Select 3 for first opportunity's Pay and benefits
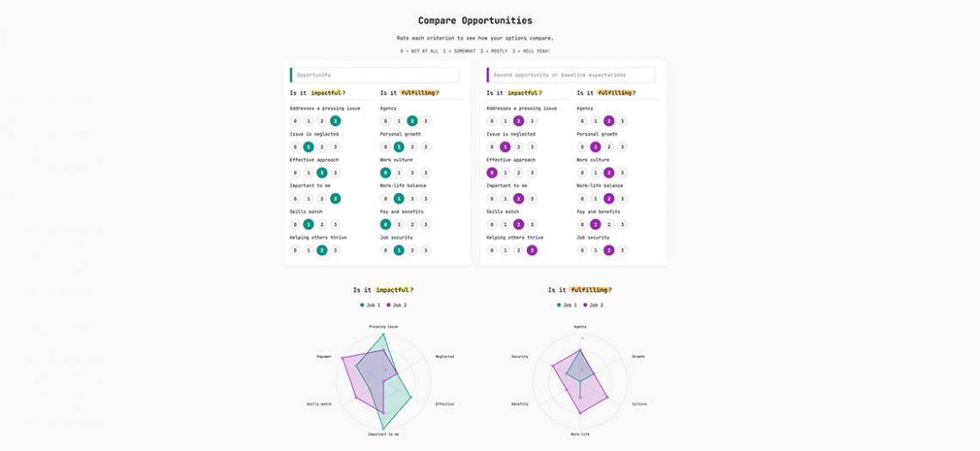This screenshot has width=980, height=451. [x=426, y=224]
